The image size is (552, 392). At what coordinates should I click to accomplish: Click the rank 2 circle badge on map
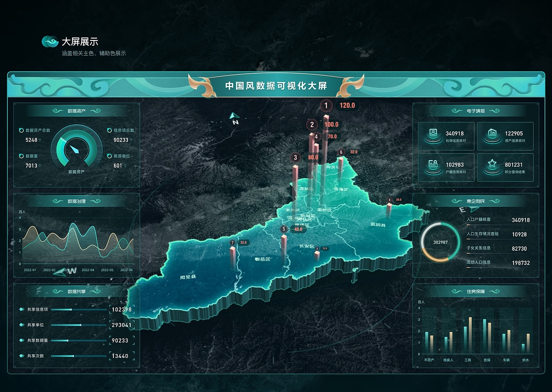[x=311, y=125]
